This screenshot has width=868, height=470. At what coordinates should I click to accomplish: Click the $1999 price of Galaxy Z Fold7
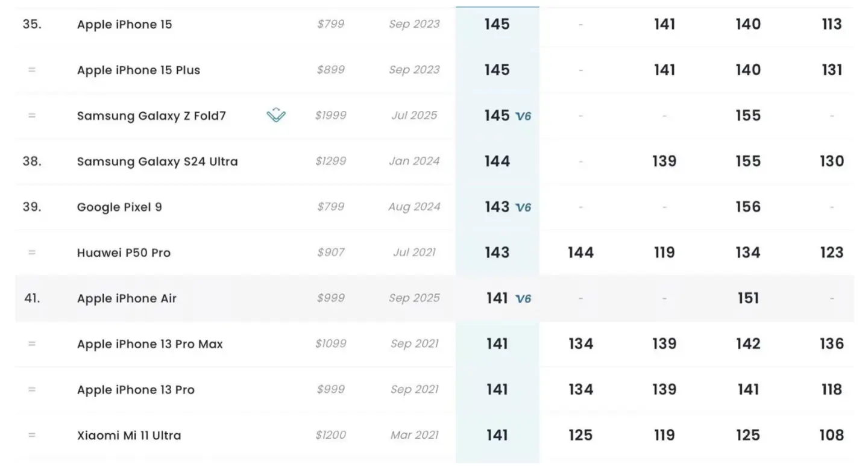click(x=331, y=115)
